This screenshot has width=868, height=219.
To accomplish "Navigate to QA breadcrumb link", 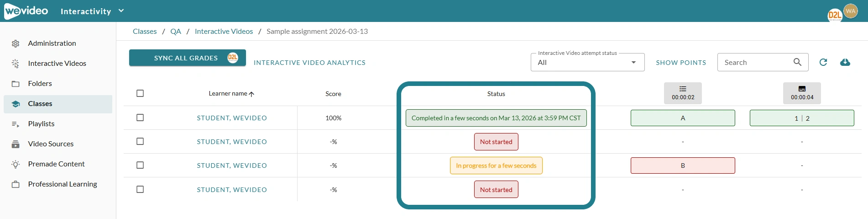I will [176, 32].
